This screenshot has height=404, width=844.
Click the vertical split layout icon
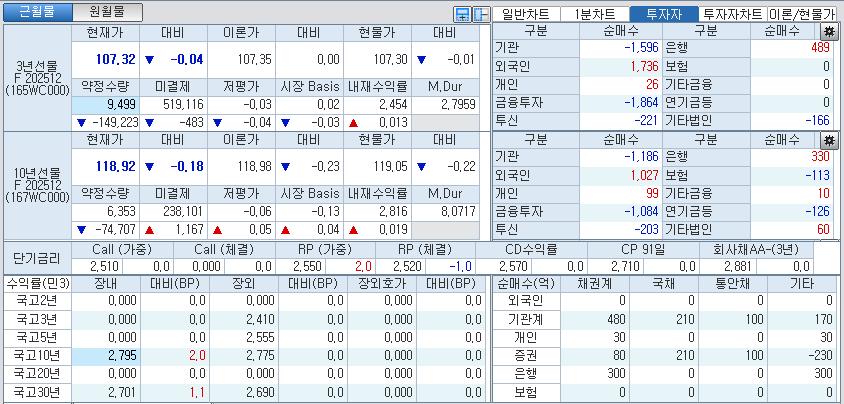click(x=480, y=15)
